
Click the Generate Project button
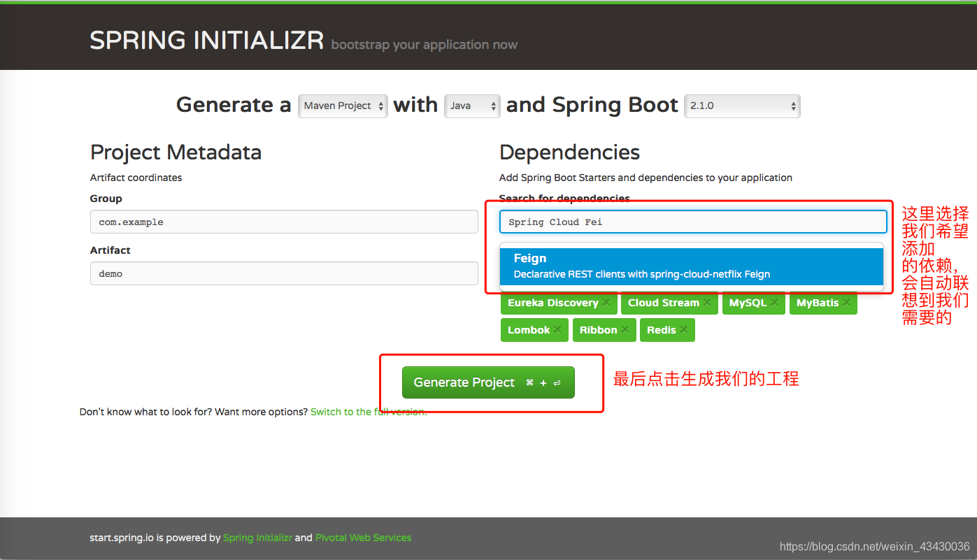[x=488, y=382]
